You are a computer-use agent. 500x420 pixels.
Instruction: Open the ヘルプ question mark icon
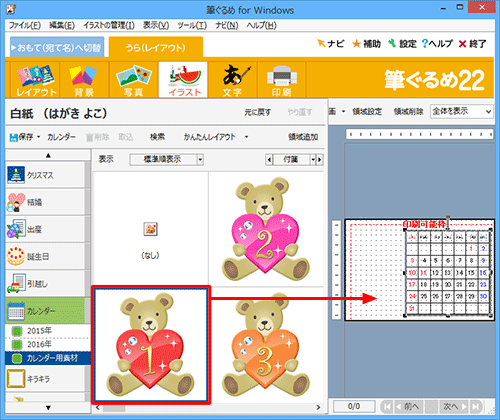(425, 44)
